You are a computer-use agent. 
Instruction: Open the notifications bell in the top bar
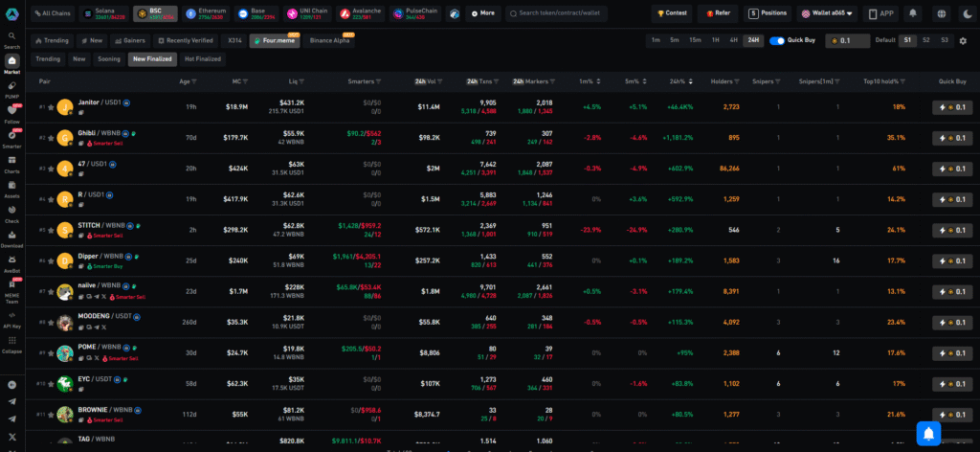coord(913,13)
